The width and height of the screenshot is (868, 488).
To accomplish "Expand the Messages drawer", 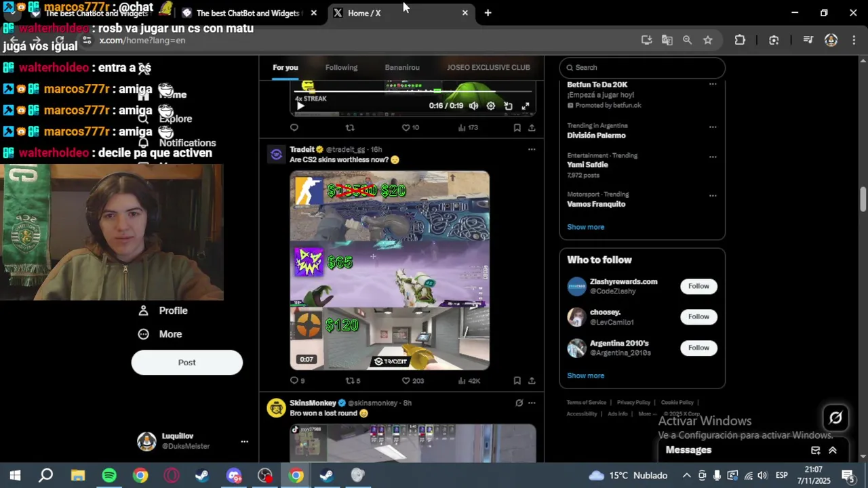I will (x=833, y=450).
